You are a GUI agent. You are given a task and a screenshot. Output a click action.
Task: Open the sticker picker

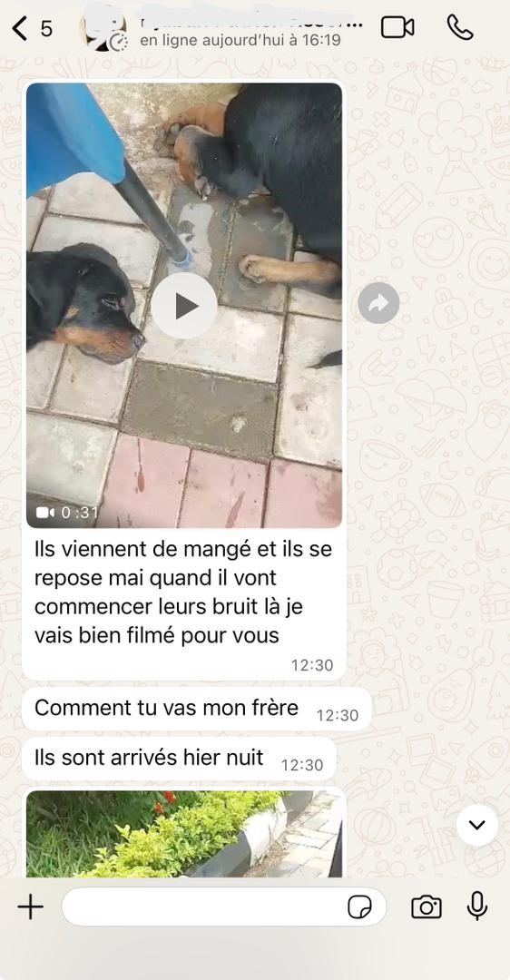tap(359, 906)
